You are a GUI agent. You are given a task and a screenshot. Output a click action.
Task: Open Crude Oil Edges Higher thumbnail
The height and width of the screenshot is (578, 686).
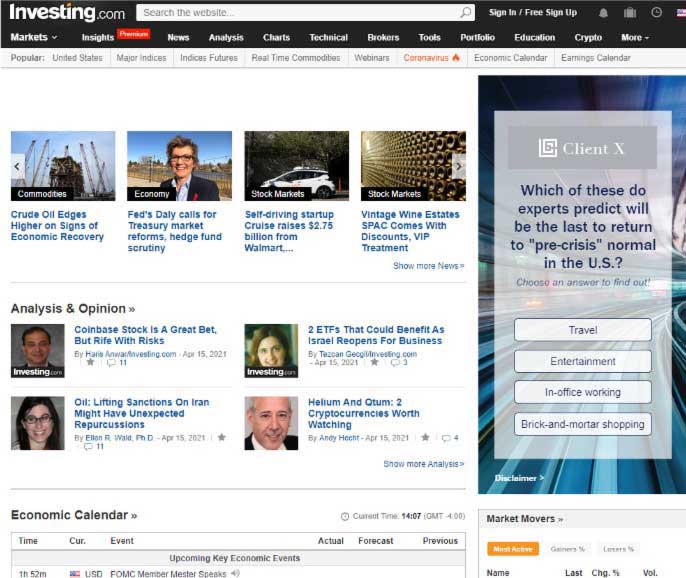tap(63, 166)
